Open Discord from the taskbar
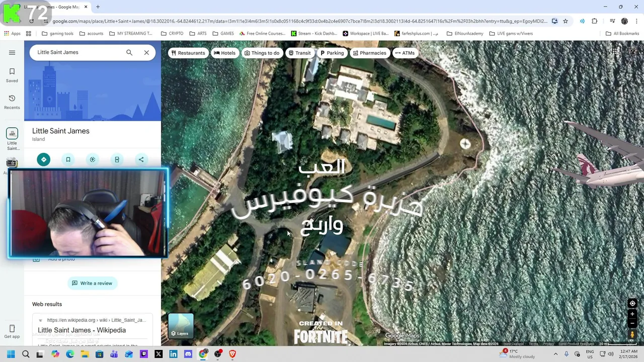Viewport: 644px width, 362px height. point(188,354)
